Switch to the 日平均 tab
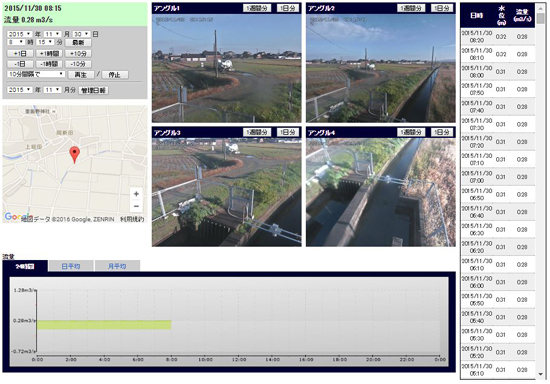550x384 pixels. [x=71, y=266]
